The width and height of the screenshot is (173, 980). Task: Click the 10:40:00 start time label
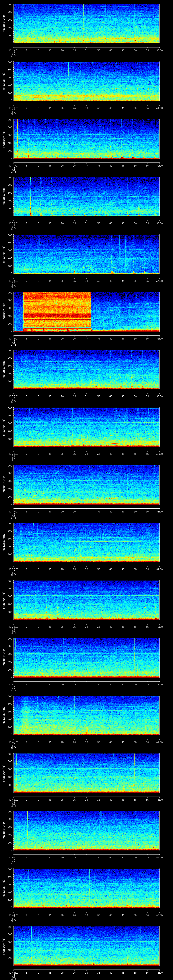coord(13,684)
